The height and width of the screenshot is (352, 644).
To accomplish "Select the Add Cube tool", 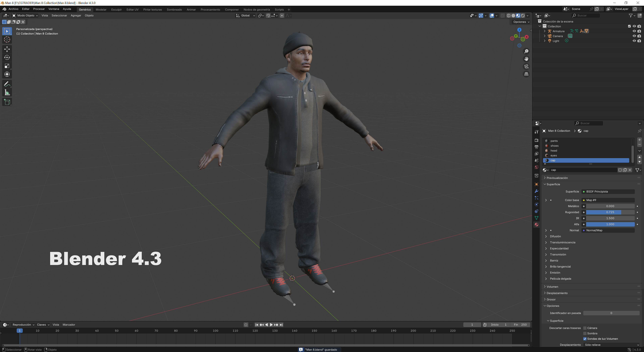I will click(x=7, y=102).
